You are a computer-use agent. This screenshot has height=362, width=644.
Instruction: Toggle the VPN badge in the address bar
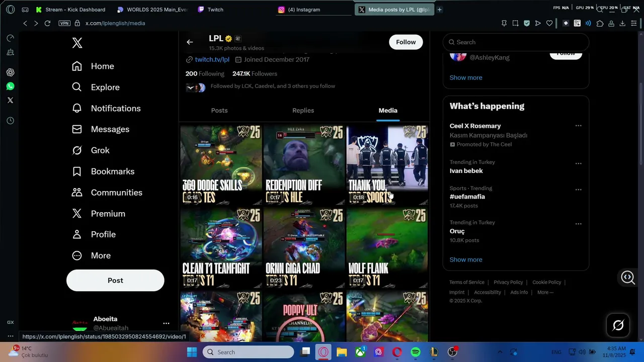coord(64,23)
